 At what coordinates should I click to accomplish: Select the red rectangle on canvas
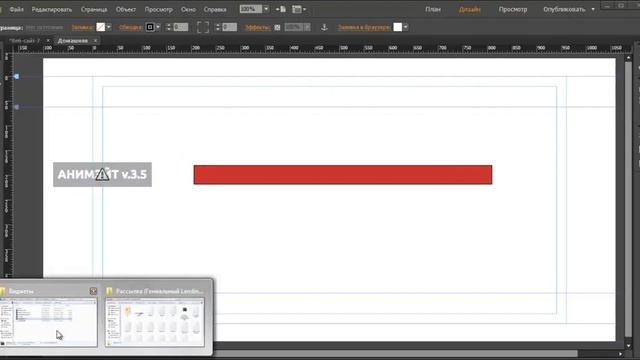point(343,175)
